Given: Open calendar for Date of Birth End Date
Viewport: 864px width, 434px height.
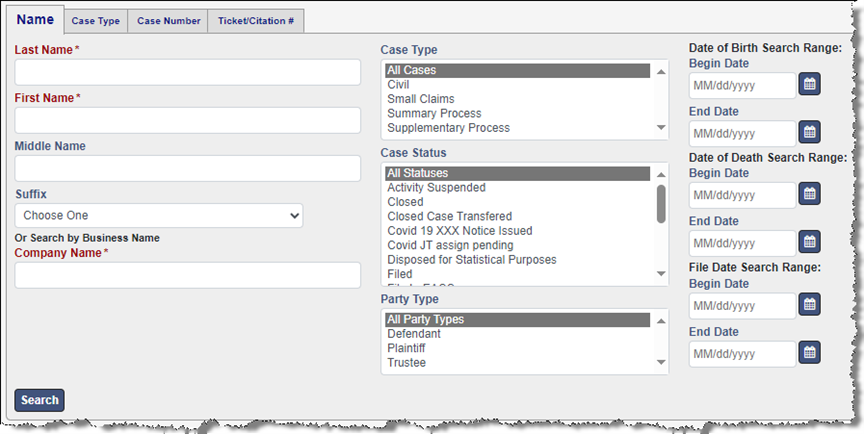Looking at the screenshot, I should (x=809, y=133).
